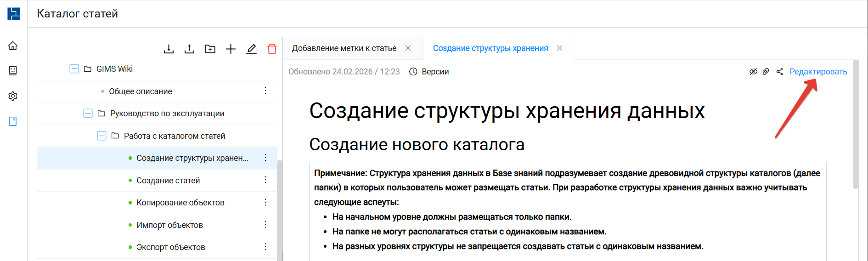The width and height of the screenshot is (868, 261).
Task: Open options menu for Общее описание
Action: tap(265, 91)
